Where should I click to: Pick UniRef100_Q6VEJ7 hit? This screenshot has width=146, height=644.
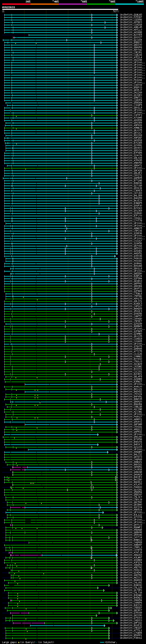pos(131,90)
